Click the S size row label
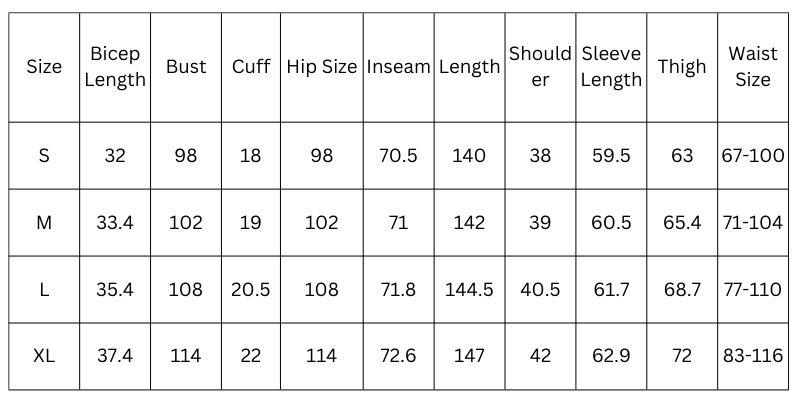Image resolution: width=800 pixels, height=400 pixels. (44, 156)
